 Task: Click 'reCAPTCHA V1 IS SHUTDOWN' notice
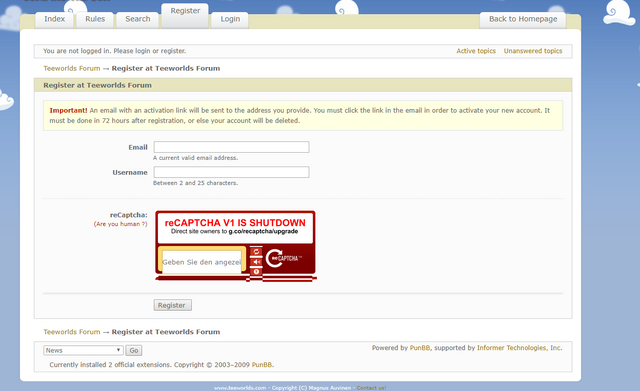pyautogui.click(x=235, y=223)
